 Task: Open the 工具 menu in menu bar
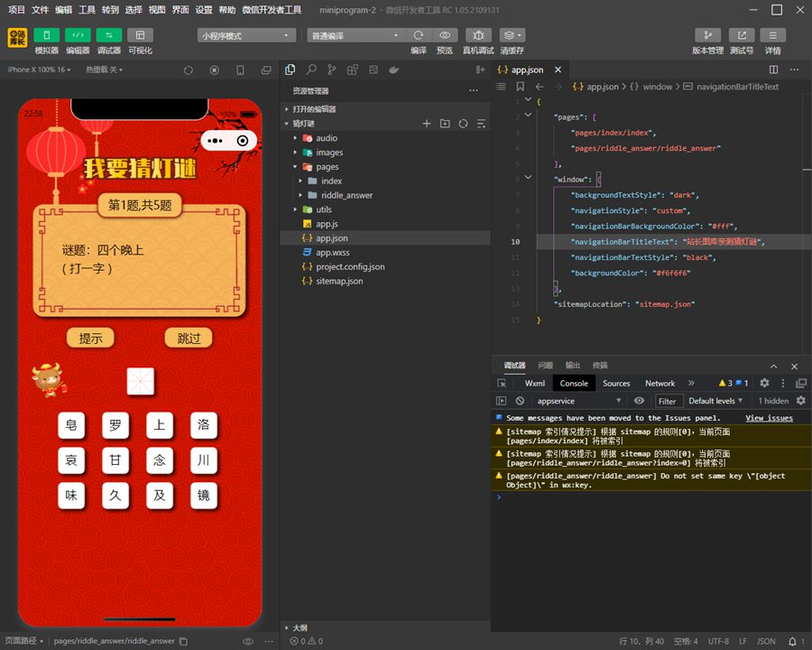(x=87, y=10)
